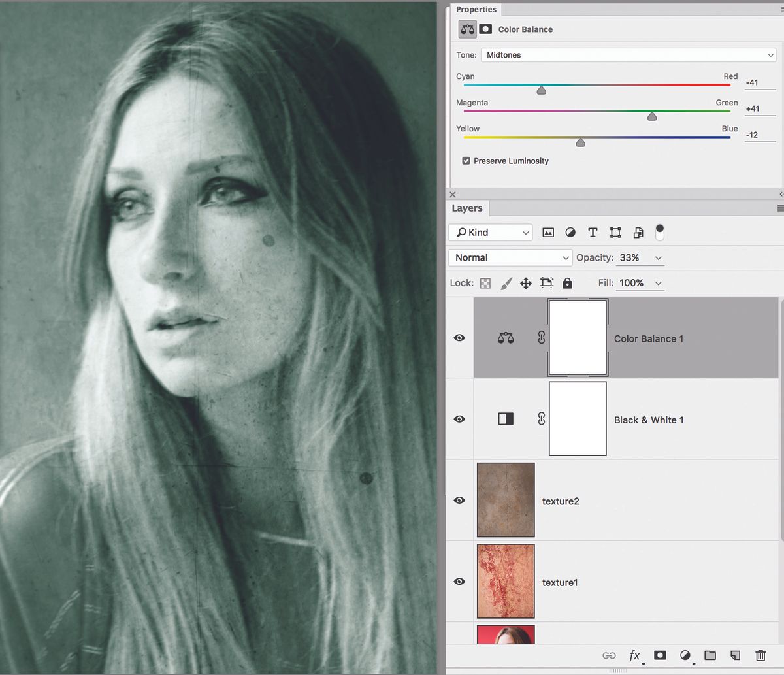Select the filter for adjustment layers icon

coord(570,232)
